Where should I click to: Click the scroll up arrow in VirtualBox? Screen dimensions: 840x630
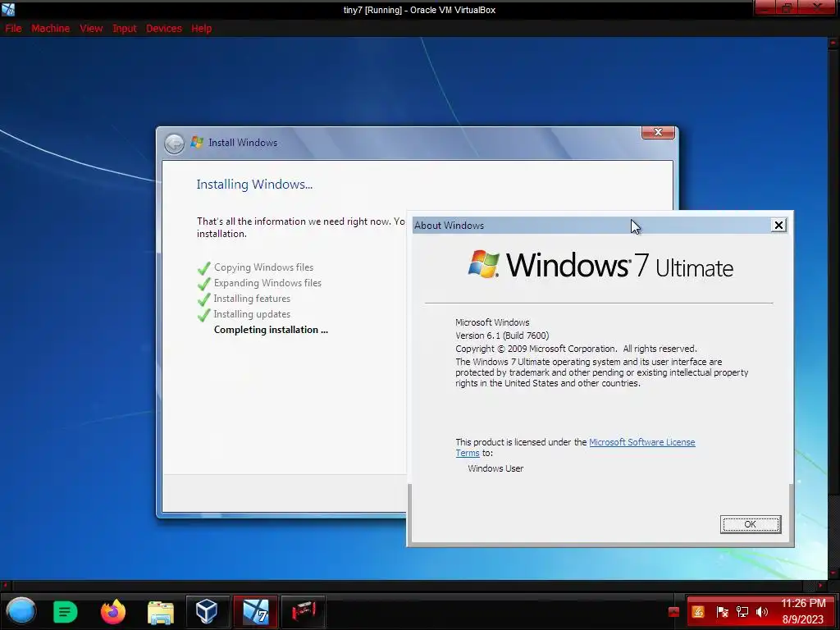833,42
